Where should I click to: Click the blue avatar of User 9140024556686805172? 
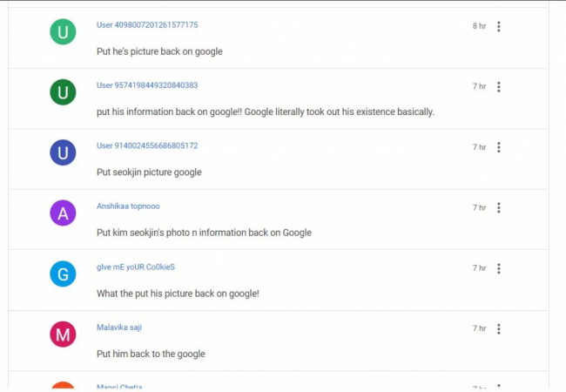click(63, 153)
